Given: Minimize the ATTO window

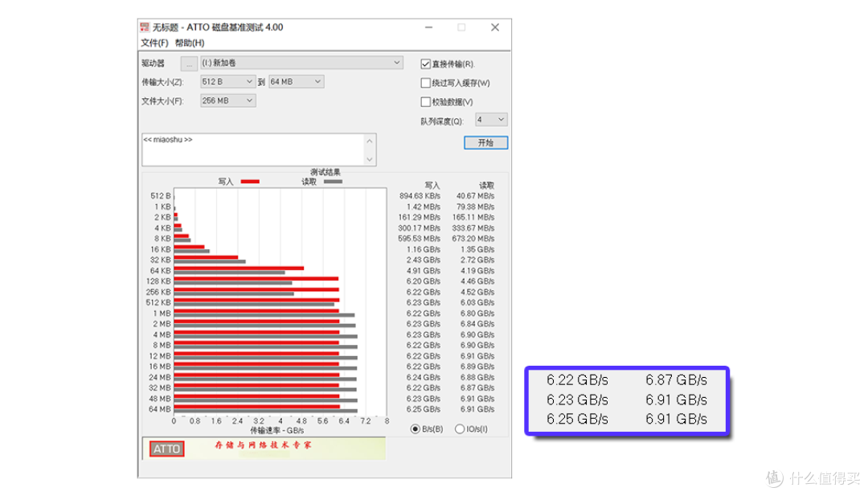Looking at the screenshot, I should 428,27.
